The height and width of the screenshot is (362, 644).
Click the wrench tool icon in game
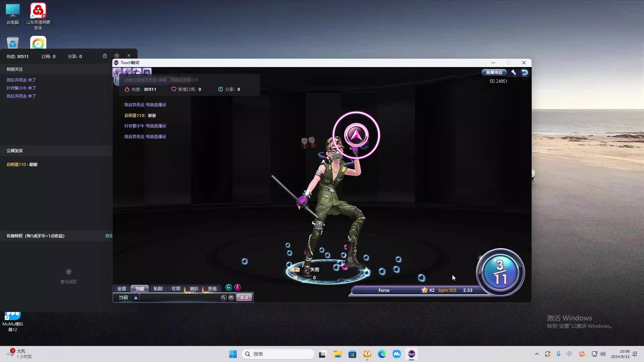click(513, 72)
